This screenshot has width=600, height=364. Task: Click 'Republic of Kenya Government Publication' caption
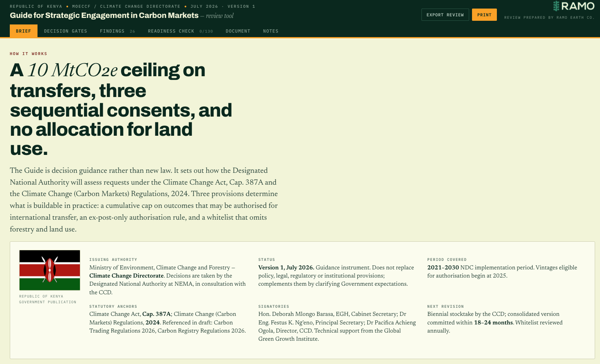48,299
